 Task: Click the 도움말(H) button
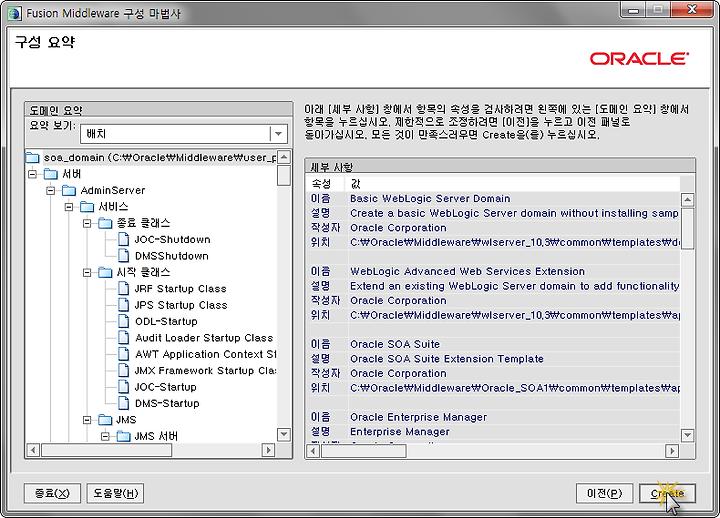pos(115,493)
